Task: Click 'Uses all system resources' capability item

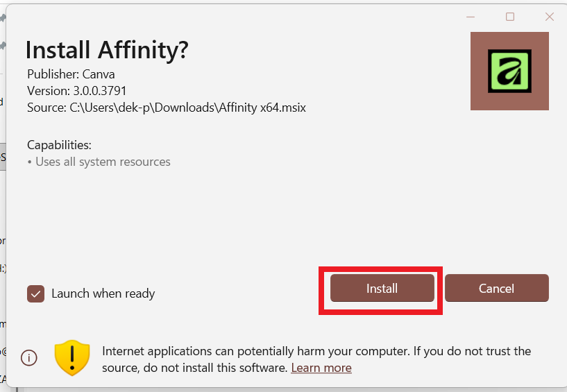Action: pos(102,162)
